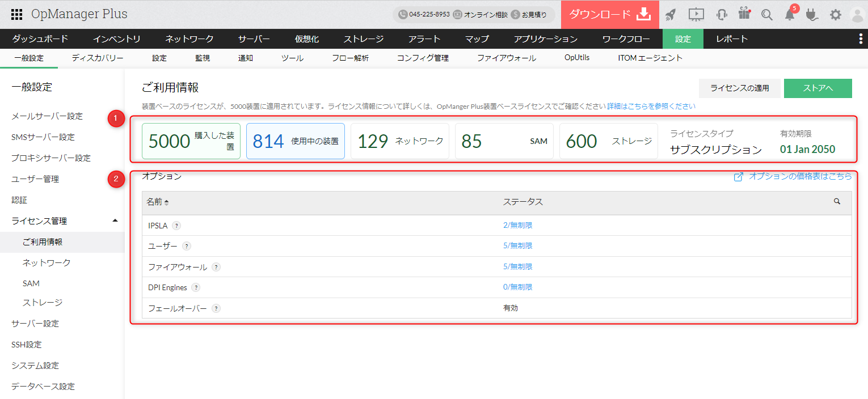The height and width of the screenshot is (399, 868).
Task: Click the rocket quick-start icon
Action: pos(671,15)
